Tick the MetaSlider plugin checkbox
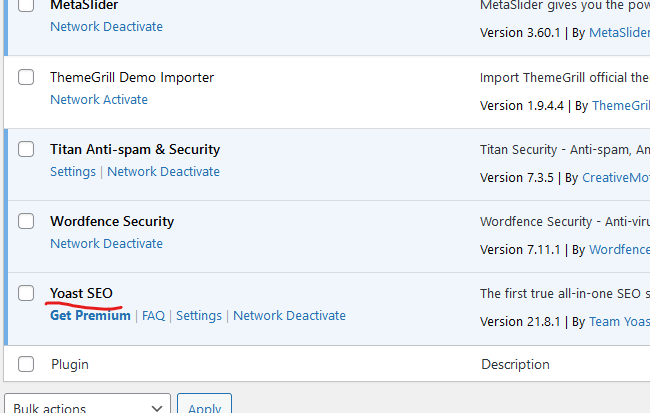 tap(26, 5)
